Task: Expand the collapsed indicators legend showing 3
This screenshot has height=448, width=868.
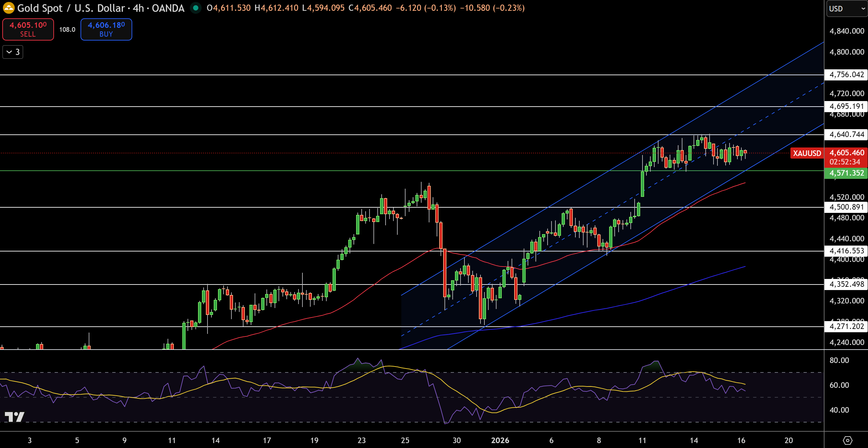Action: 13,52
